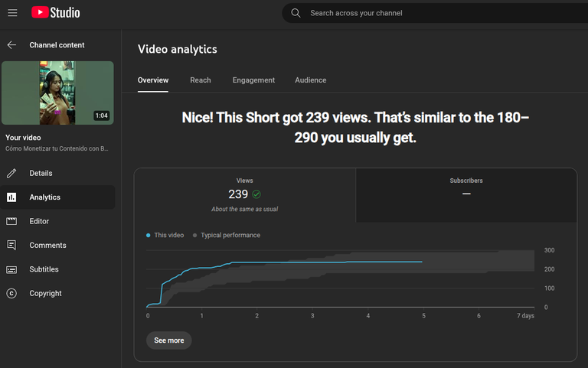Image resolution: width=588 pixels, height=368 pixels.
Task: Click the 'This video' legend entry
Action: (165, 235)
